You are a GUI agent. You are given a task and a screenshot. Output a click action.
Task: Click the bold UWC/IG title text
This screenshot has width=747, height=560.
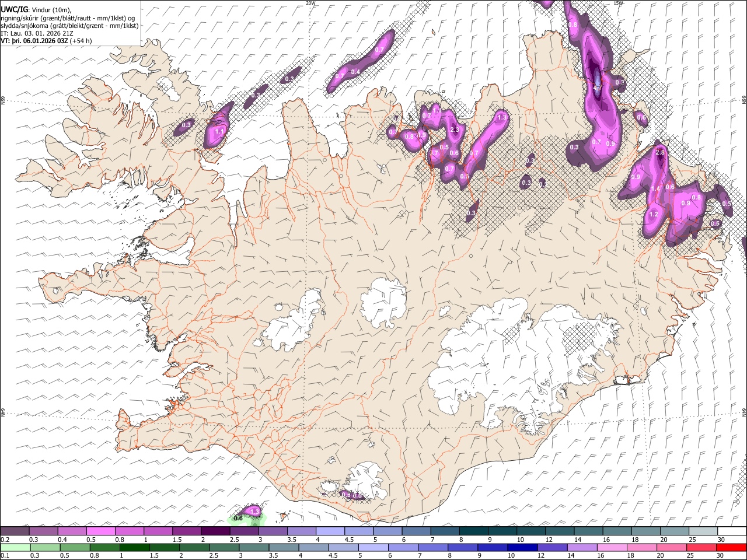coord(14,9)
